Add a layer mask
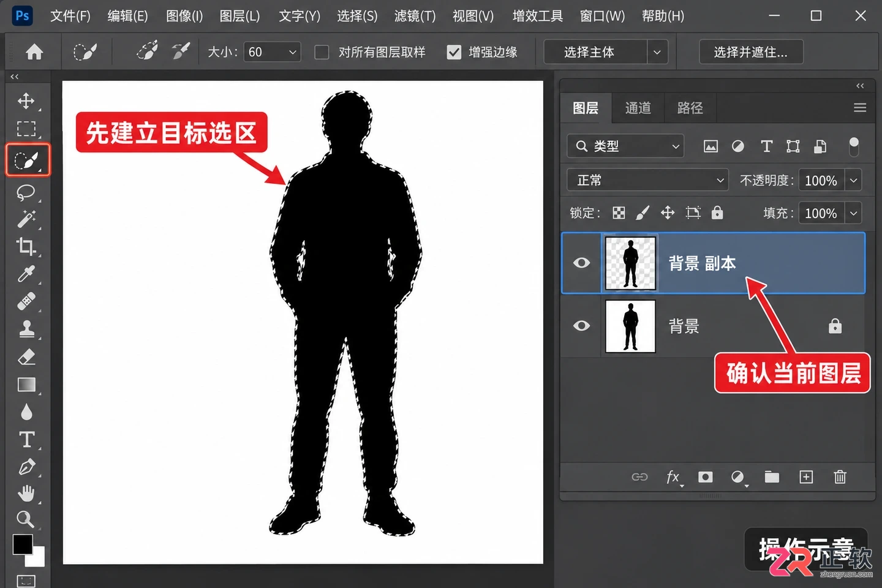The image size is (882, 588). coord(706,477)
